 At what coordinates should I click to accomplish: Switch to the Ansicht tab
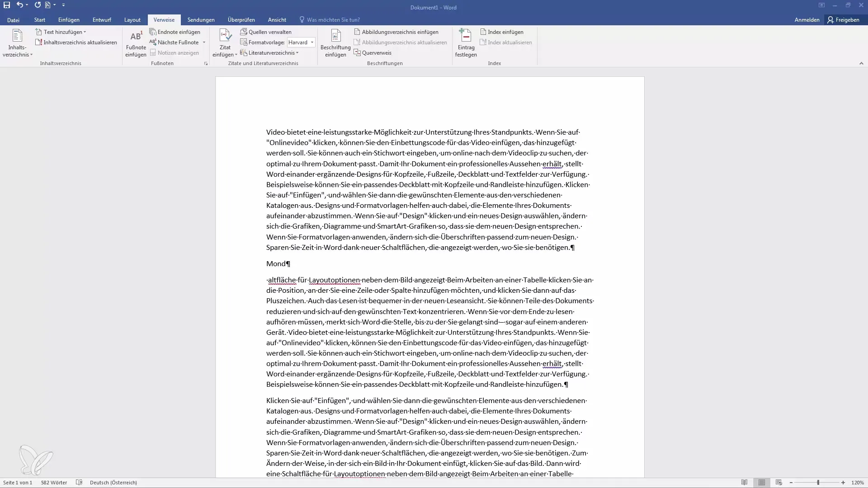[277, 20]
